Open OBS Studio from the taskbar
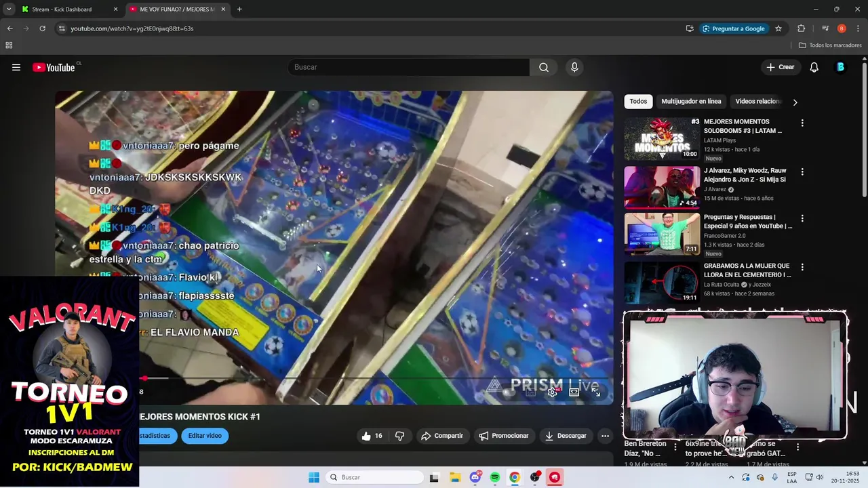This screenshot has width=868, height=488. [535, 477]
